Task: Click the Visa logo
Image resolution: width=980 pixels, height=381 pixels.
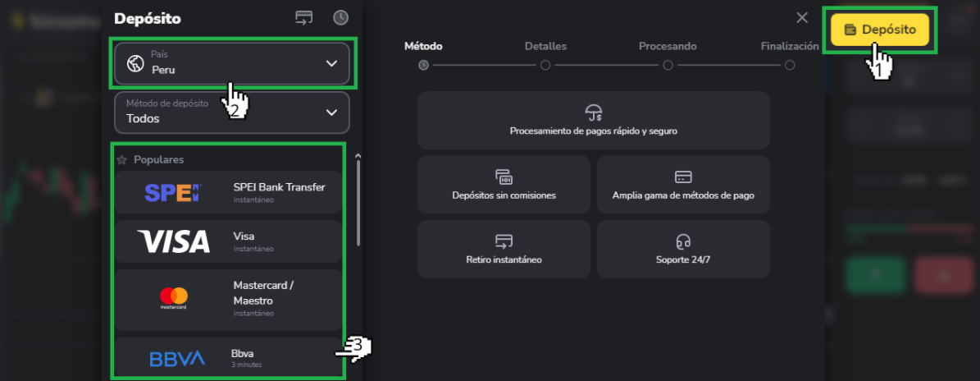Action: (x=173, y=241)
